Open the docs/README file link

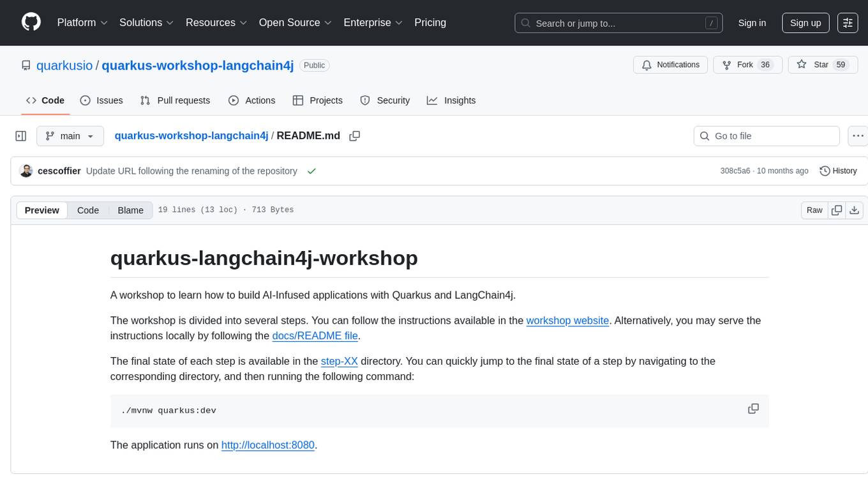click(315, 336)
